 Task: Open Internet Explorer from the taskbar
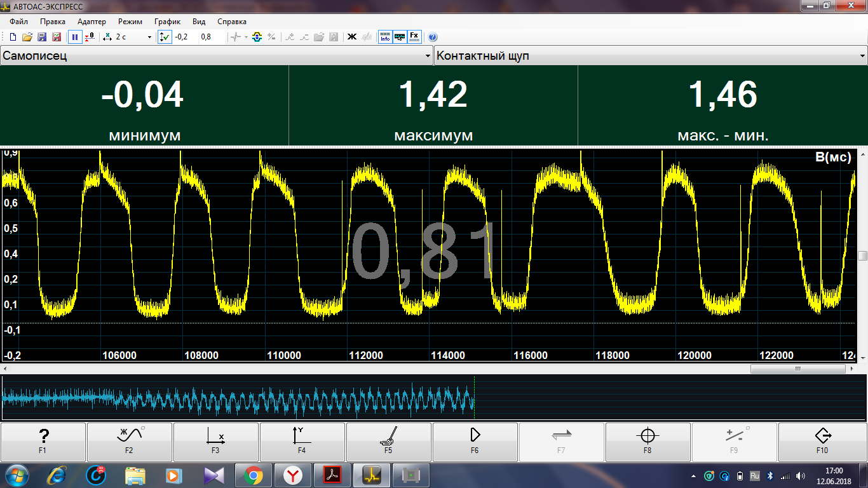point(58,475)
